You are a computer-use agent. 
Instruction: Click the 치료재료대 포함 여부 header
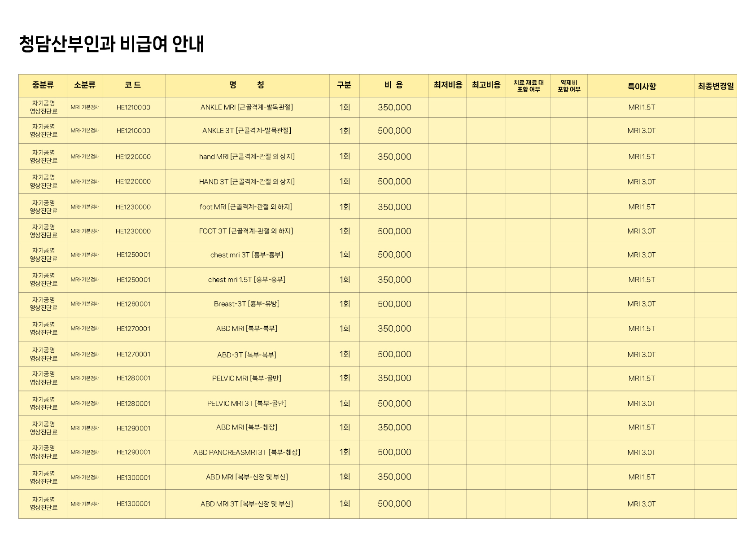tap(529, 86)
